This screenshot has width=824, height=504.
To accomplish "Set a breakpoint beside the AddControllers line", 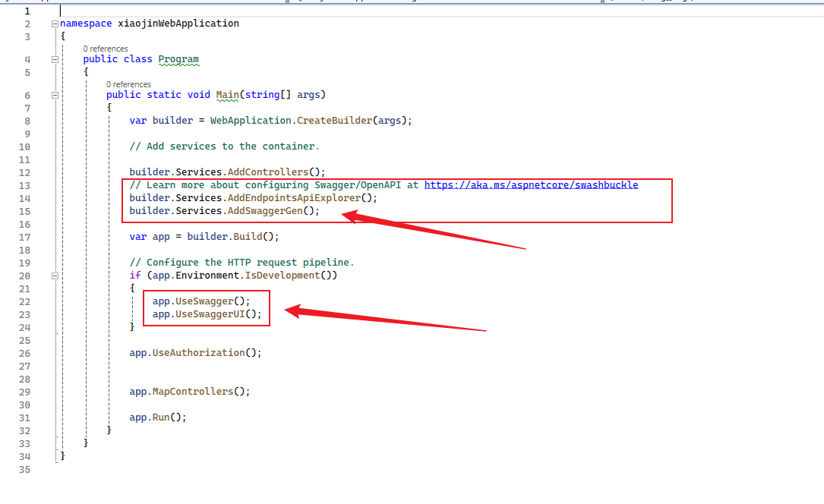I will 8,172.
